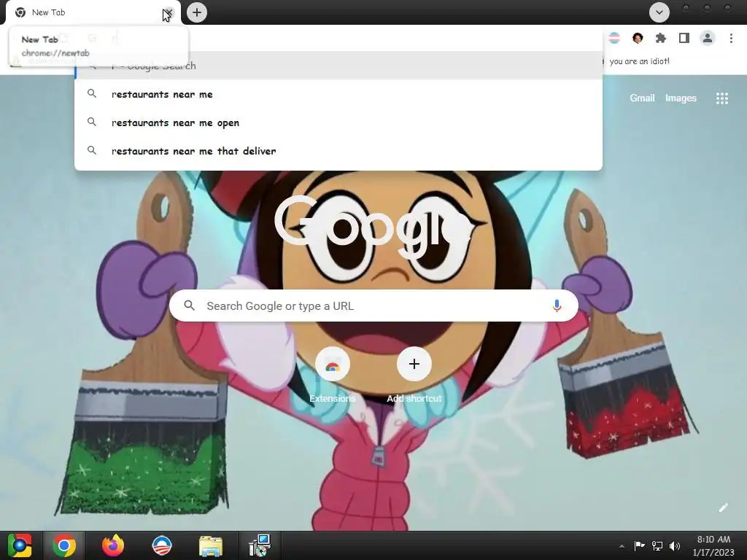The image size is (747, 560).
Task: Select the top Google Search suggestion row
Action: 338,66
